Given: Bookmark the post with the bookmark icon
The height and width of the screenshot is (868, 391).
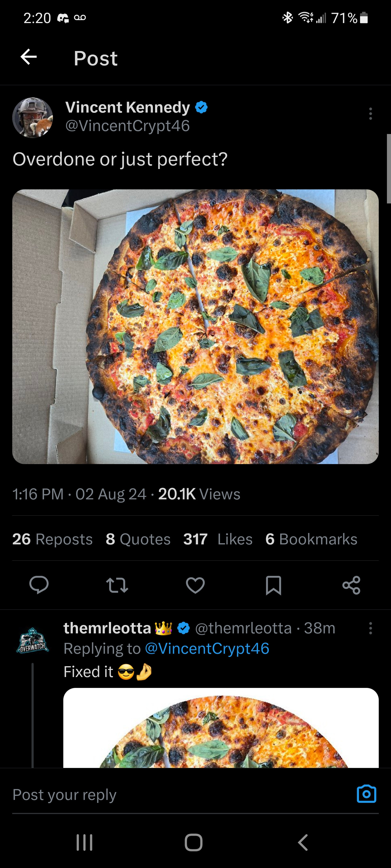Looking at the screenshot, I should pos(273,585).
